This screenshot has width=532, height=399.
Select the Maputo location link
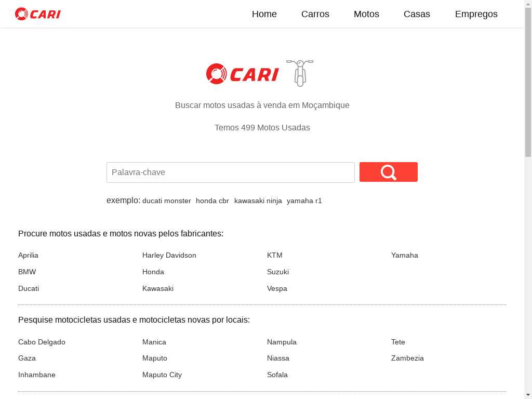point(154,358)
